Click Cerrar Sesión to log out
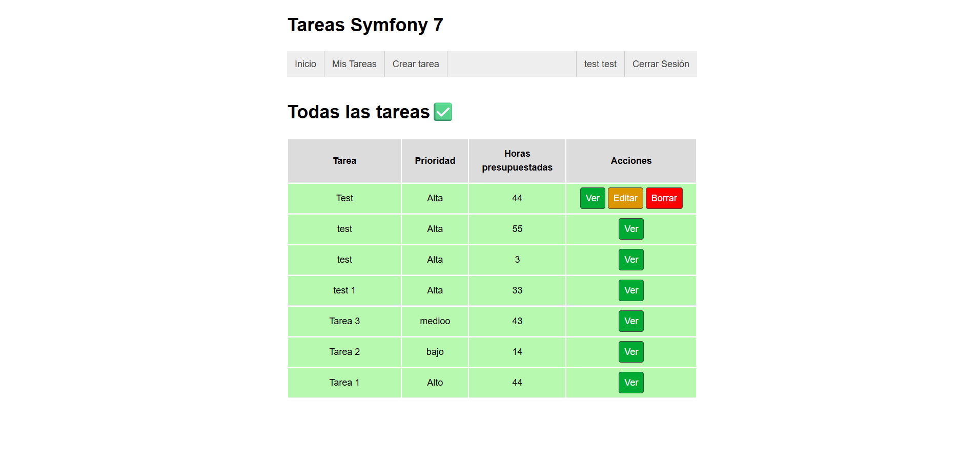This screenshot has height=464, width=980. [661, 64]
